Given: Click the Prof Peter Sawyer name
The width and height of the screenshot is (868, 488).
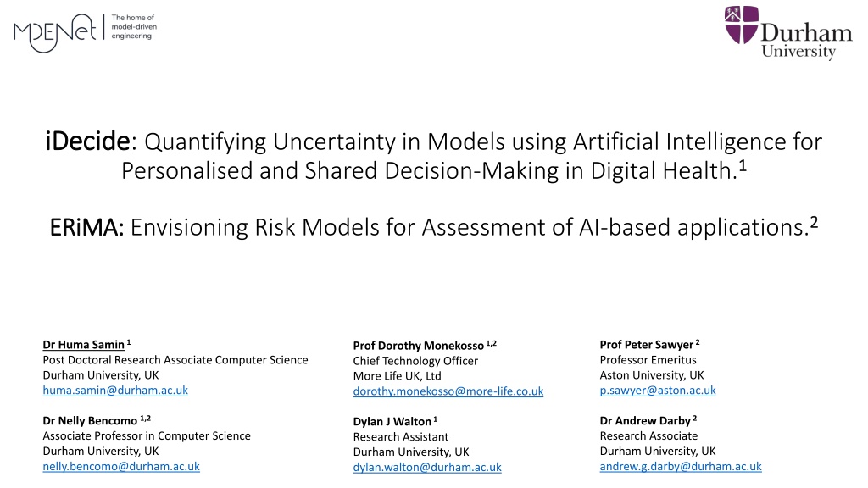Looking at the screenshot, I should (x=647, y=345).
